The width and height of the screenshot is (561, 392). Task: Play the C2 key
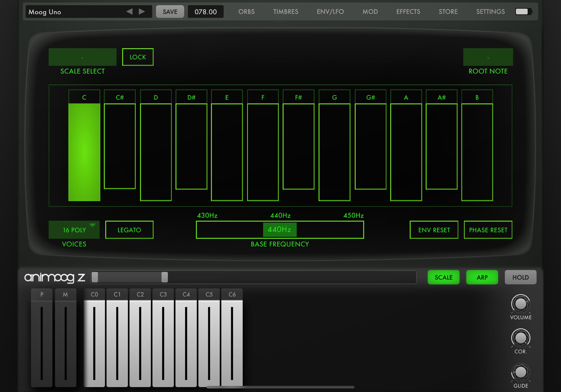[x=140, y=343]
